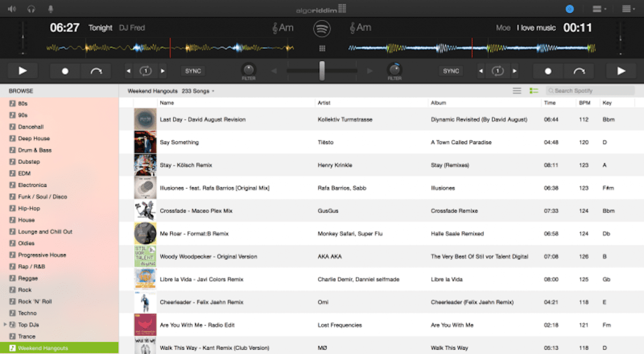The height and width of the screenshot is (354, 644).
Task: Sort by the Name column header
Action: (236, 103)
